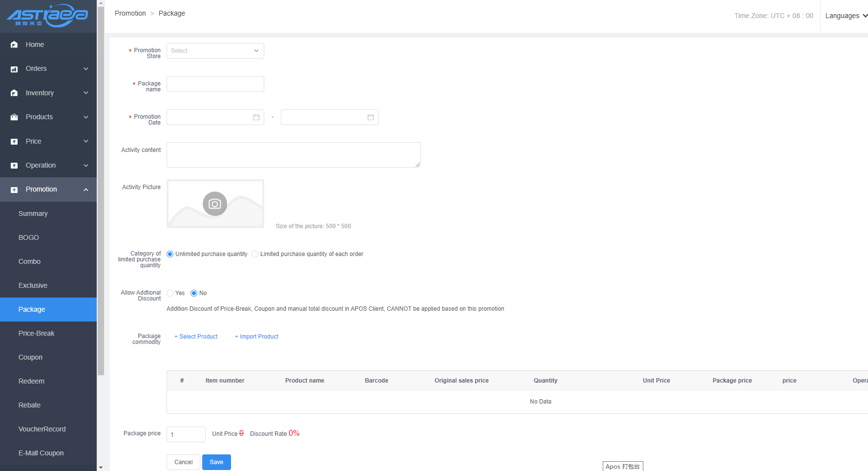
Task: Expand the Languages dropdown
Action: [x=846, y=16]
